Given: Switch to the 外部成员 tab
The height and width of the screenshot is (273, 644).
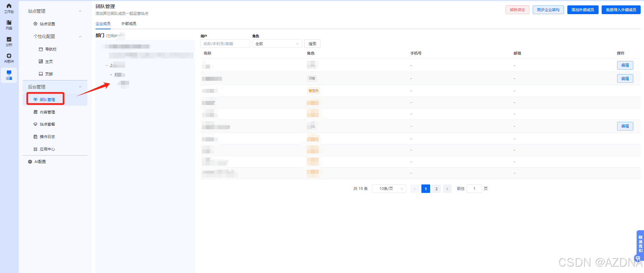Looking at the screenshot, I should point(129,24).
